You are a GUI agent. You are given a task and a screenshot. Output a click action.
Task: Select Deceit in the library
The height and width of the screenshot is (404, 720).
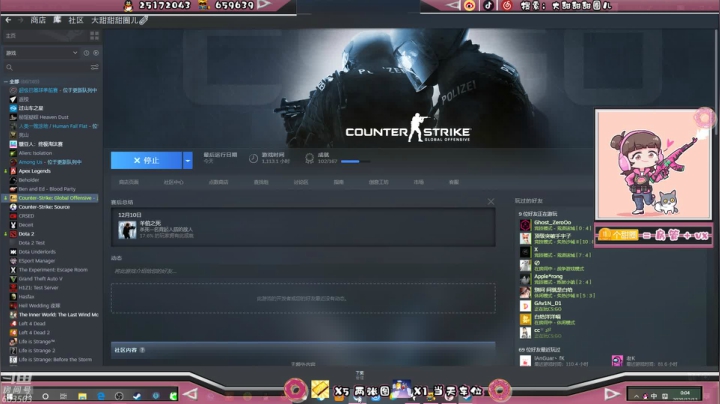coord(26,225)
